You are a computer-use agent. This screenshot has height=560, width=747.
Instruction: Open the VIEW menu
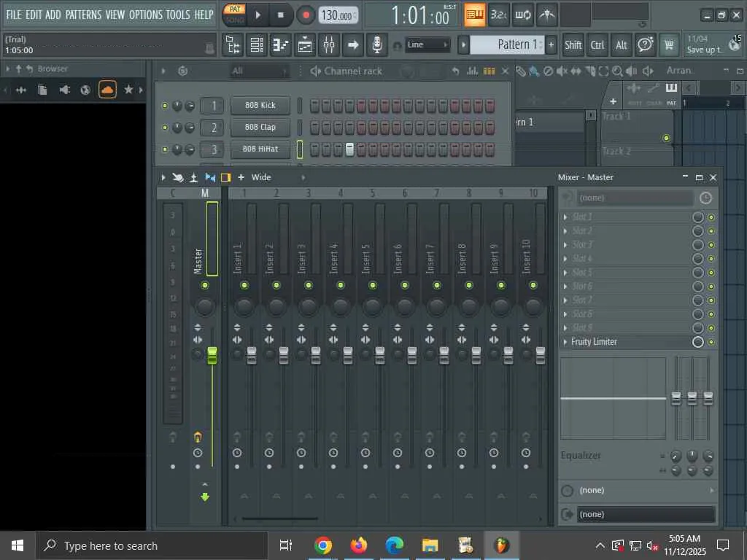pyautogui.click(x=115, y=15)
